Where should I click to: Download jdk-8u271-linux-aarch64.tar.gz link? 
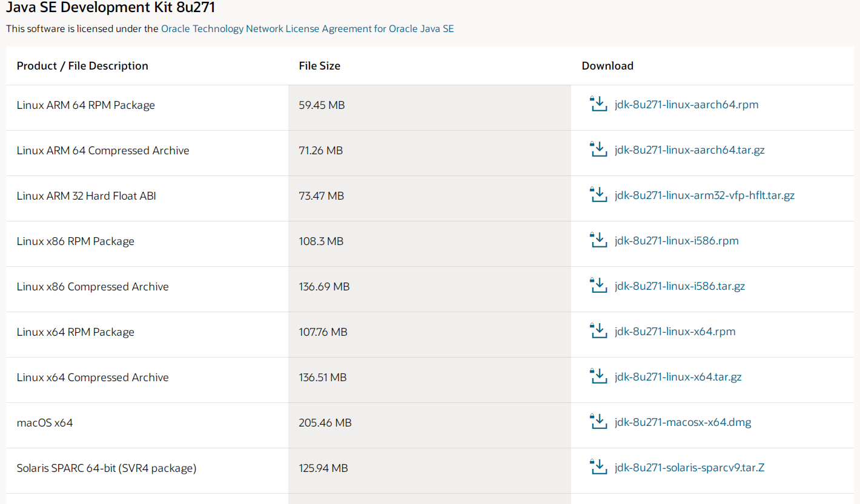689,150
